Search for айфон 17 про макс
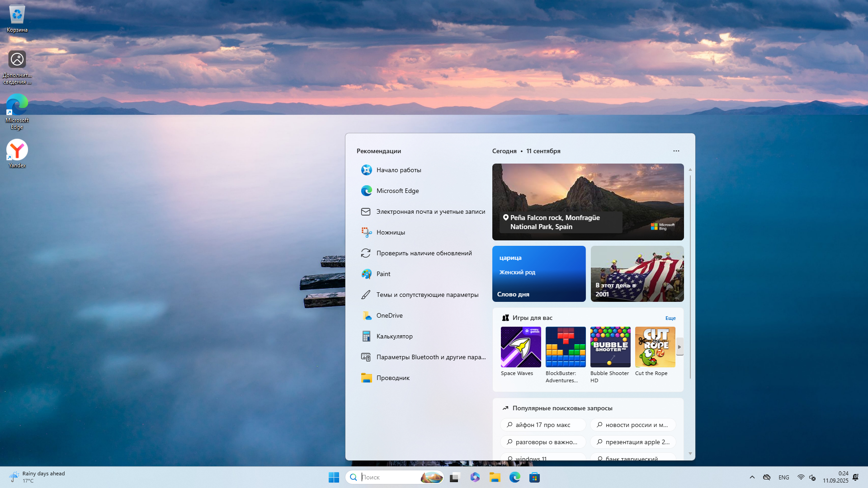Viewport: 868px width, 488px height. (542, 425)
